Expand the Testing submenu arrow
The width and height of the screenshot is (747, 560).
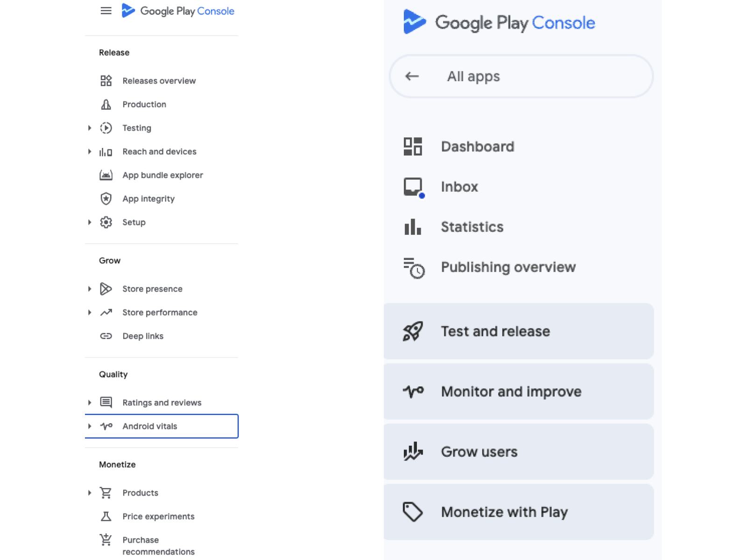90,128
